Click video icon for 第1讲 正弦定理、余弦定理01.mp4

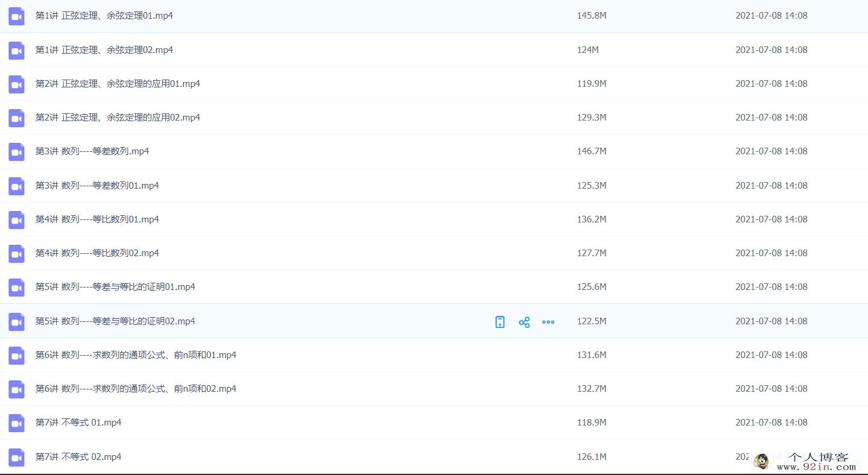pos(16,16)
